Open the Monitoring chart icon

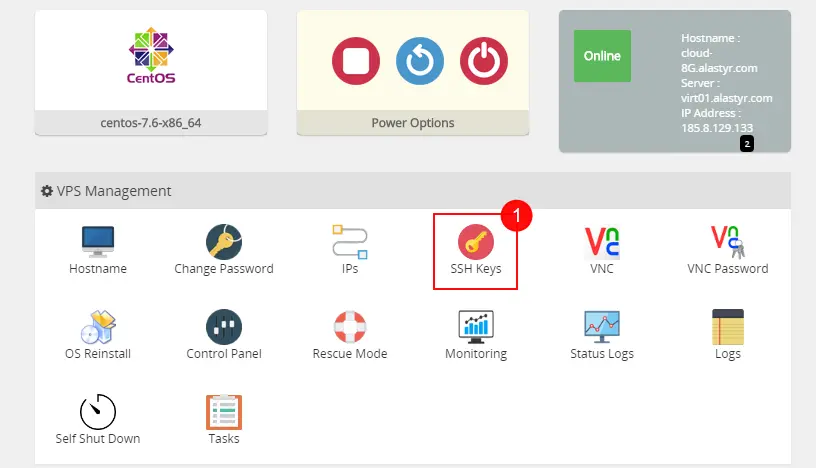coord(476,327)
